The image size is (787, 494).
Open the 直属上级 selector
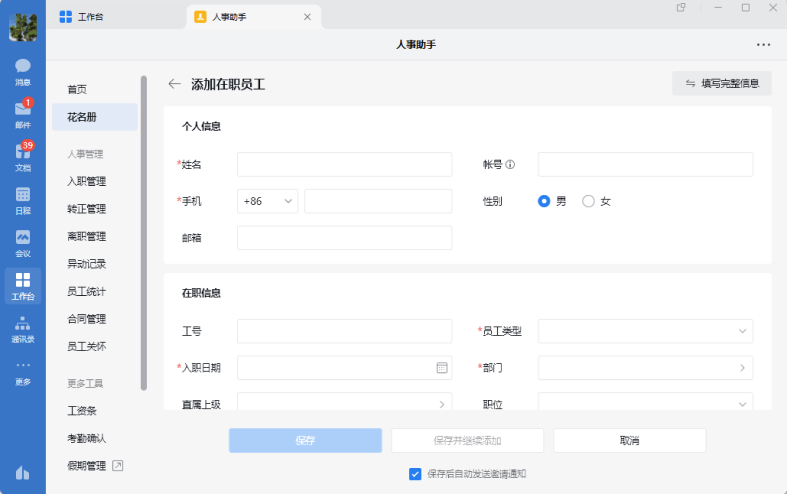point(345,402)
